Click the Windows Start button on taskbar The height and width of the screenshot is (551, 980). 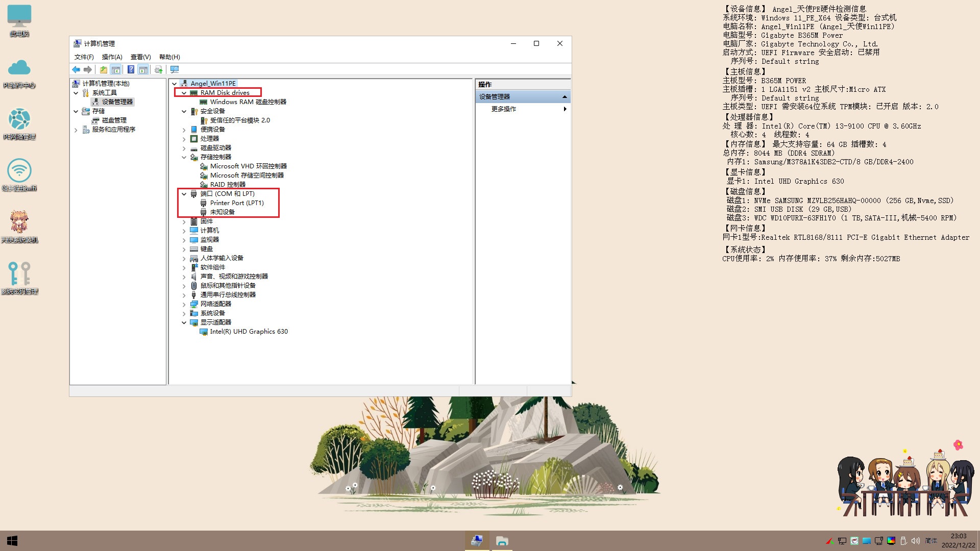[x=12, y=541]
